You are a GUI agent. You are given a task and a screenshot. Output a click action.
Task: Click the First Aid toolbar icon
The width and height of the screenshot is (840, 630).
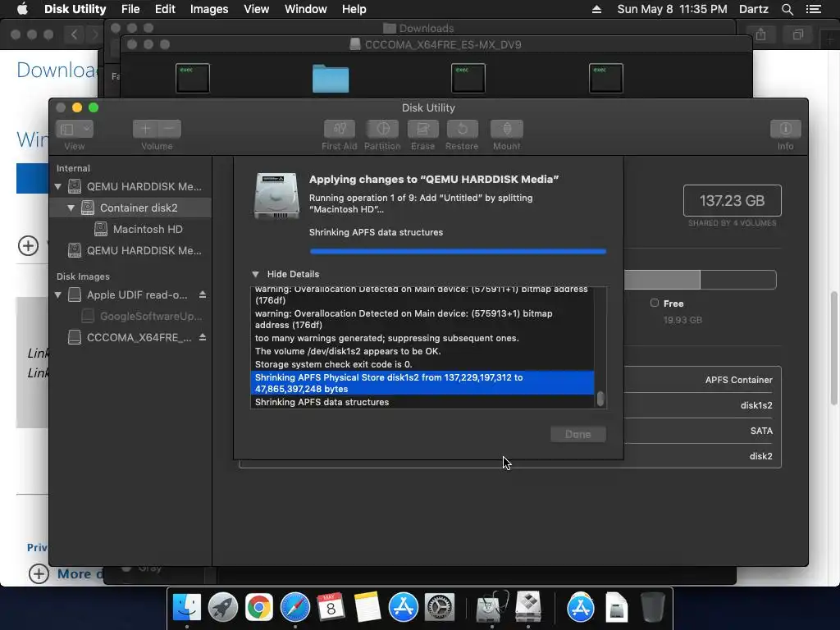(339, 129)
